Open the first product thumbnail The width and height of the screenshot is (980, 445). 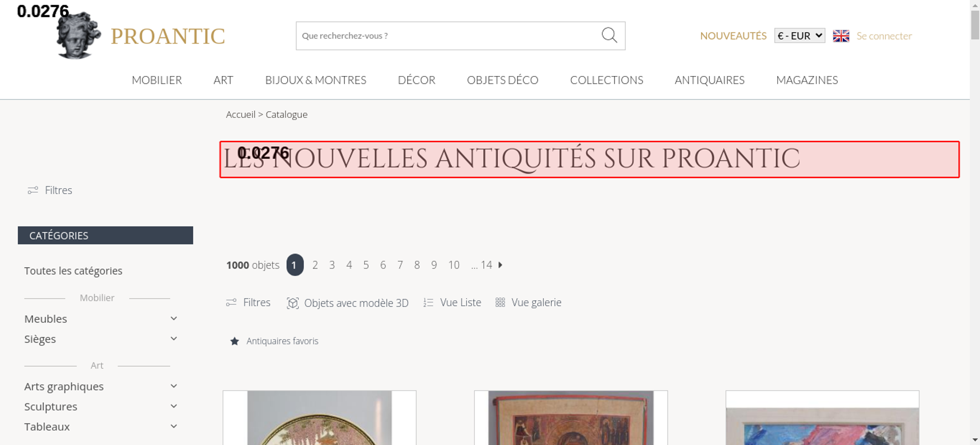pyautogui.click(x=319, y=418)
